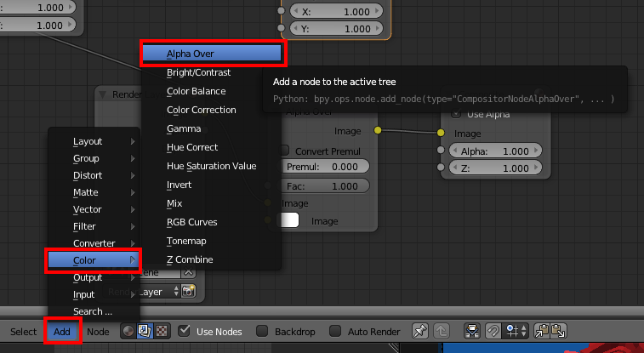Image resolution: width=644 pixels, height=353 pixels.
Task: Click the X input socket dot
Action: tap(282, 11)
